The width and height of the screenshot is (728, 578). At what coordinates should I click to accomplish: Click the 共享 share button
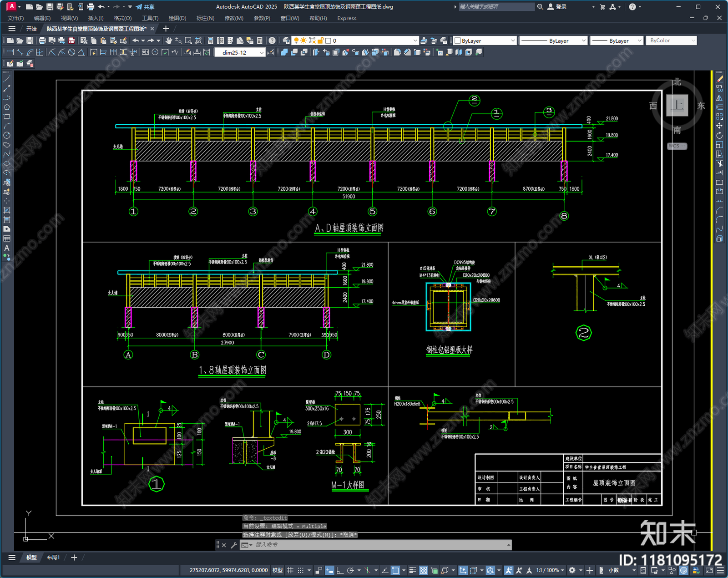145,7
